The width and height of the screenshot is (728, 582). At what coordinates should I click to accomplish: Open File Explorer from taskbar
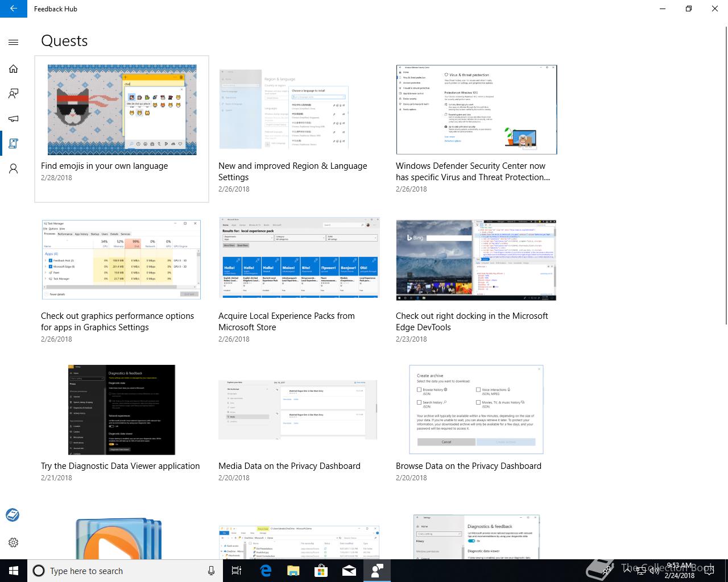(293, 571)
